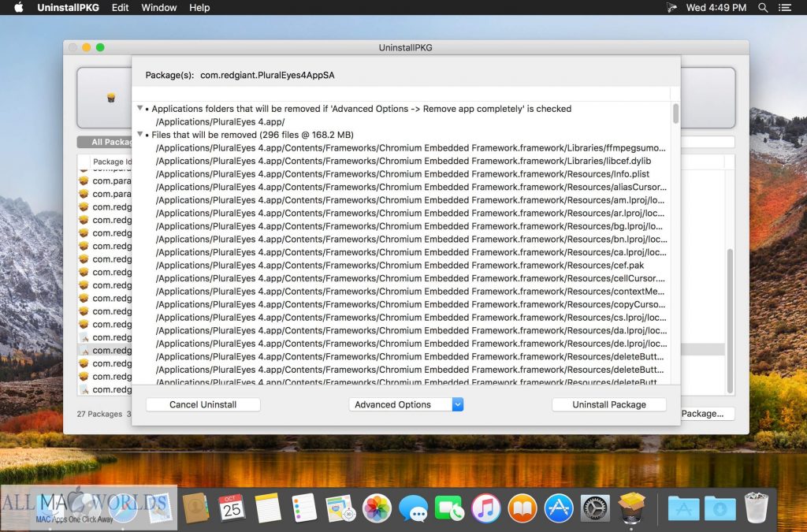
Task: Open the Advanced Options dropdown
Action: coord(406,404)
